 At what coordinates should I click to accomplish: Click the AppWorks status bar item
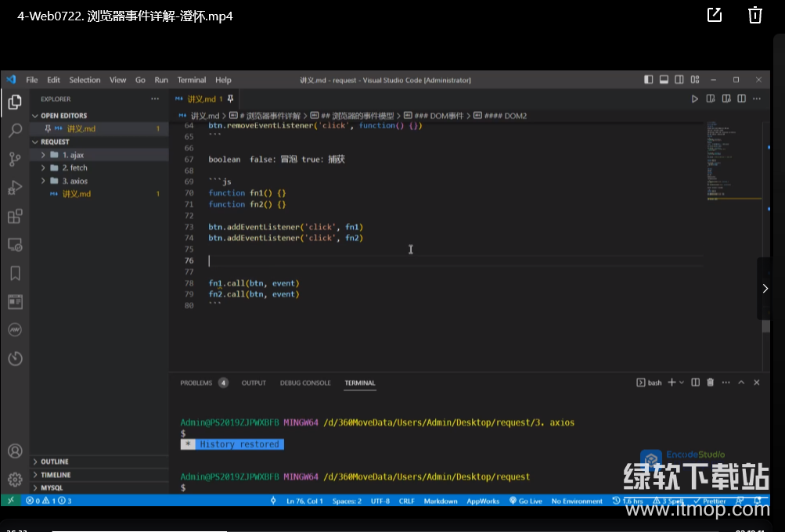pyautogui.click(x=483, y=501)
